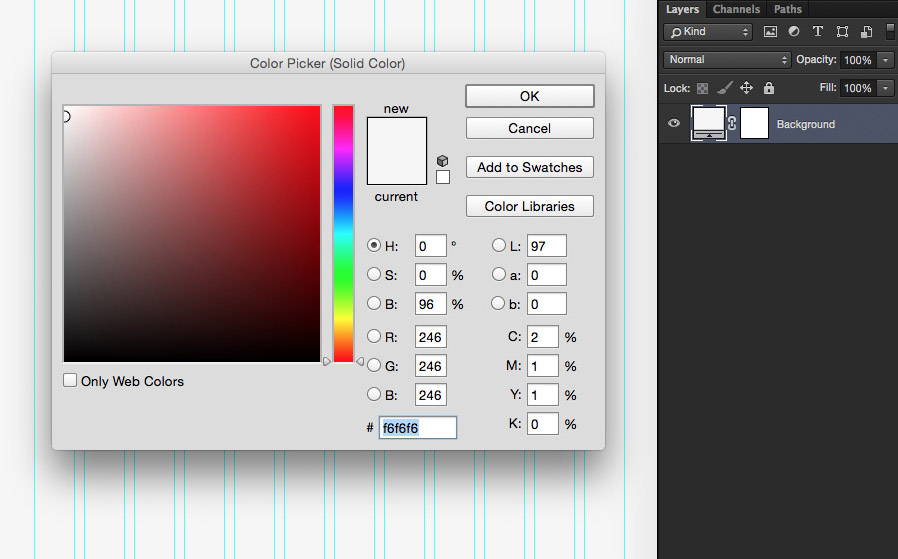Open the Opacity slider dropdown arrow
Image resolution: width=898 pixels, height=559 pixels.
tap(885, 60)
